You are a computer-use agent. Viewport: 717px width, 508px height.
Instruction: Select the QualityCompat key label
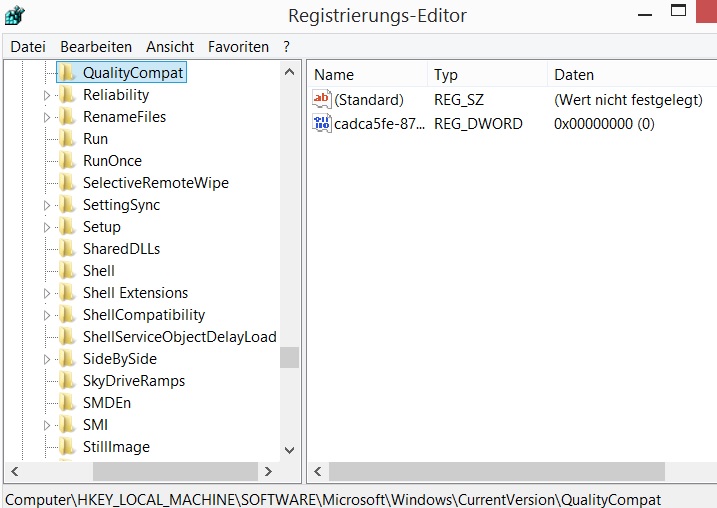[x=133, y=73]
